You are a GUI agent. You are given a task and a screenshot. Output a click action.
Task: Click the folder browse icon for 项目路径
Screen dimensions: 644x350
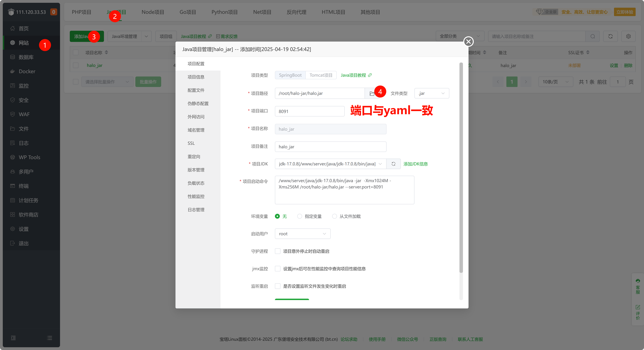point(372,93)
